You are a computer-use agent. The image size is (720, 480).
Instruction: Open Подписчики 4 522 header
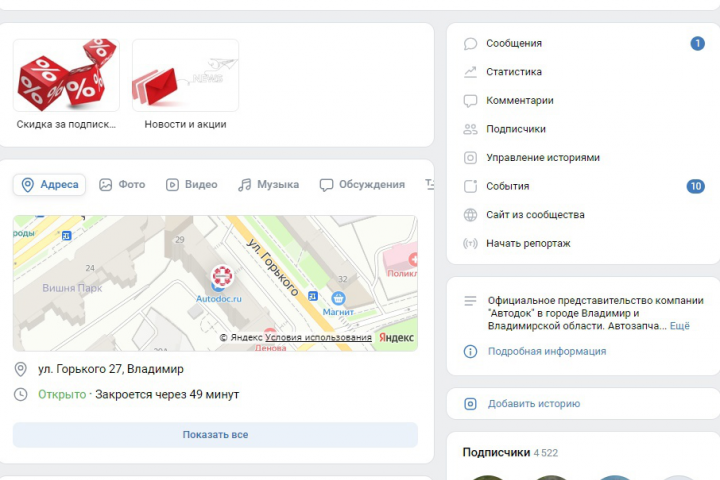(510, 452)
